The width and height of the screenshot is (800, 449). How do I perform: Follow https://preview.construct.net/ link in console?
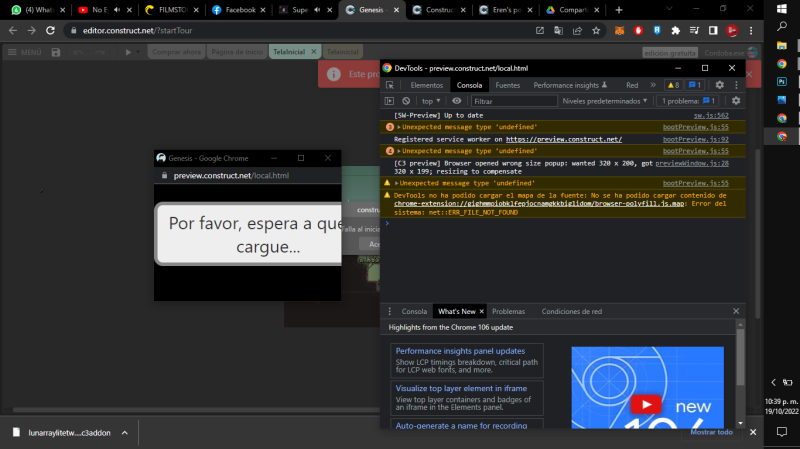click(564, 139)
